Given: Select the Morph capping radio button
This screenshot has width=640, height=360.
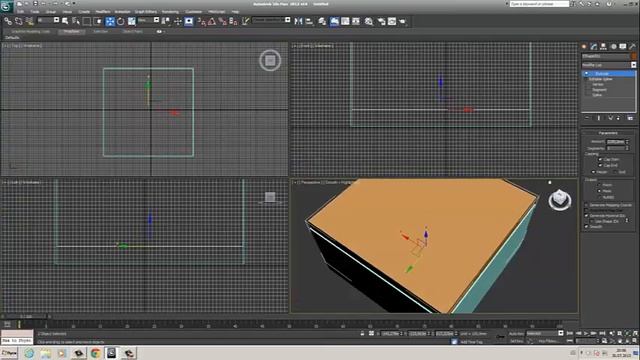Looking at the screenshot, I should [593, 172].
